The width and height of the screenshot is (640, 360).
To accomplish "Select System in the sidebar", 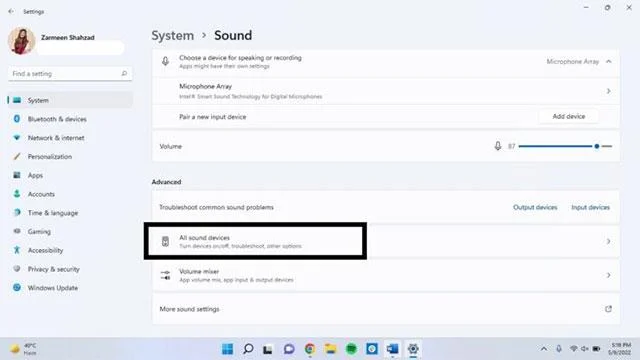I will tap(70, 100).
